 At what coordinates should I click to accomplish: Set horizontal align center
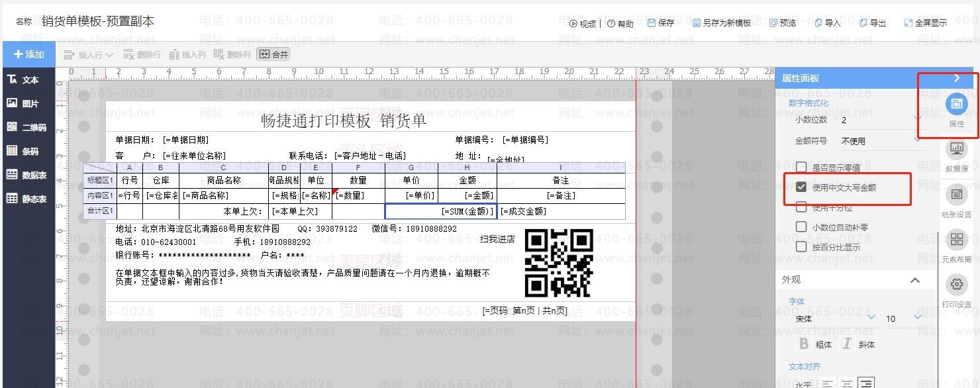847,383
